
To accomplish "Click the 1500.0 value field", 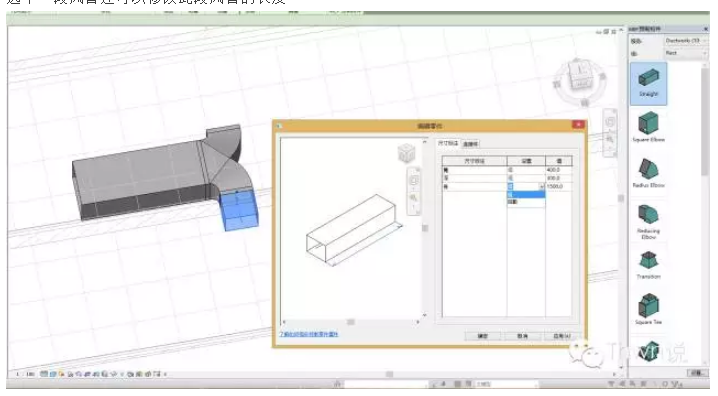I will [x=559, y=186].
